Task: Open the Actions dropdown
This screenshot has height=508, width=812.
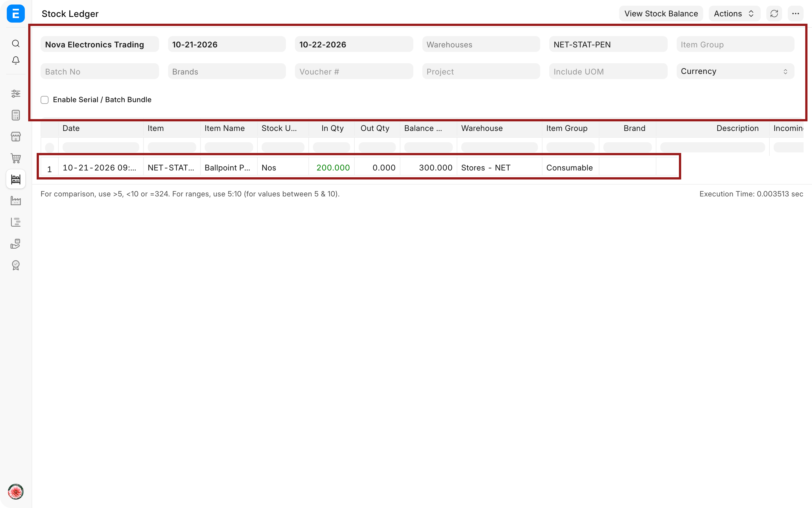Action: [x=734, y=14]
